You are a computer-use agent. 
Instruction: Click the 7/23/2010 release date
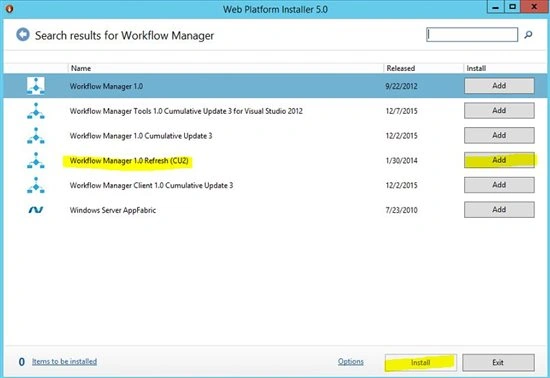[x=402, y=210]
